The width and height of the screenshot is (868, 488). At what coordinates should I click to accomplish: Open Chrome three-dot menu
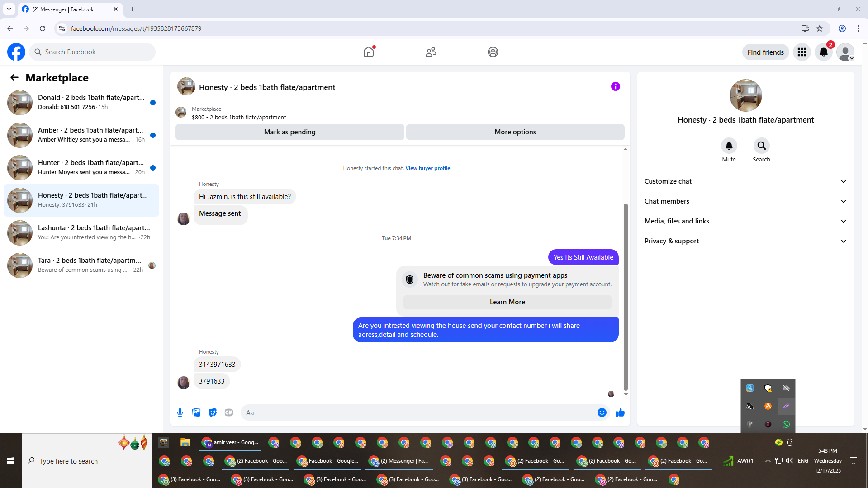pyautogui.click(x=859, y=28)
